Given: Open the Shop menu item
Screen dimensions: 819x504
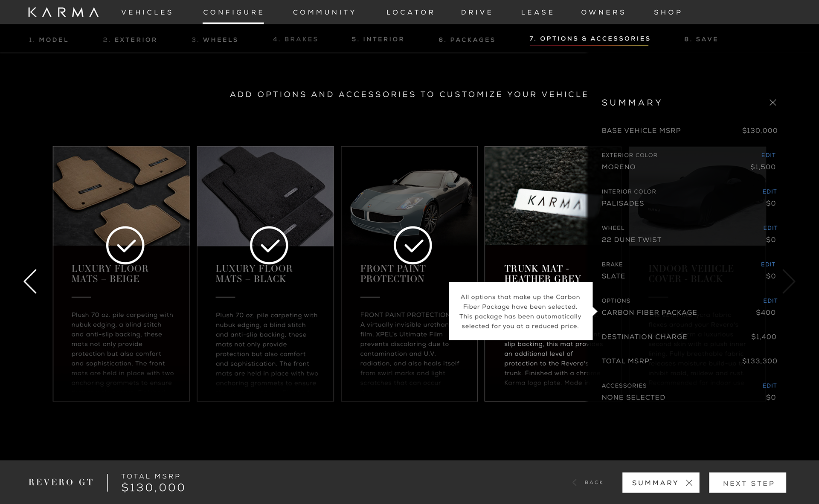Looking at the screenshot, I should [x=668, y=12].
